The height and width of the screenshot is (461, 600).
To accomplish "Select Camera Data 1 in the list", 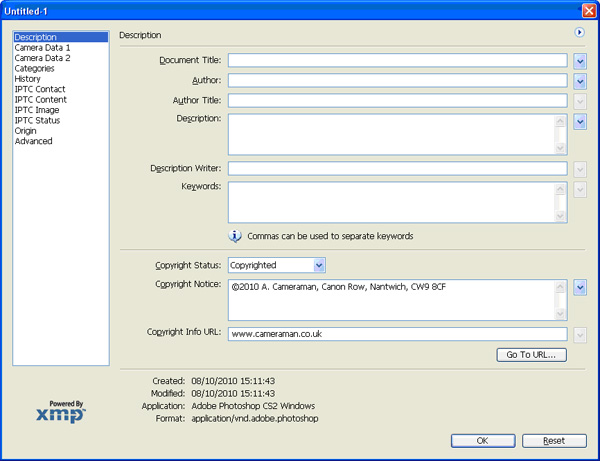I will pos(42,48).
